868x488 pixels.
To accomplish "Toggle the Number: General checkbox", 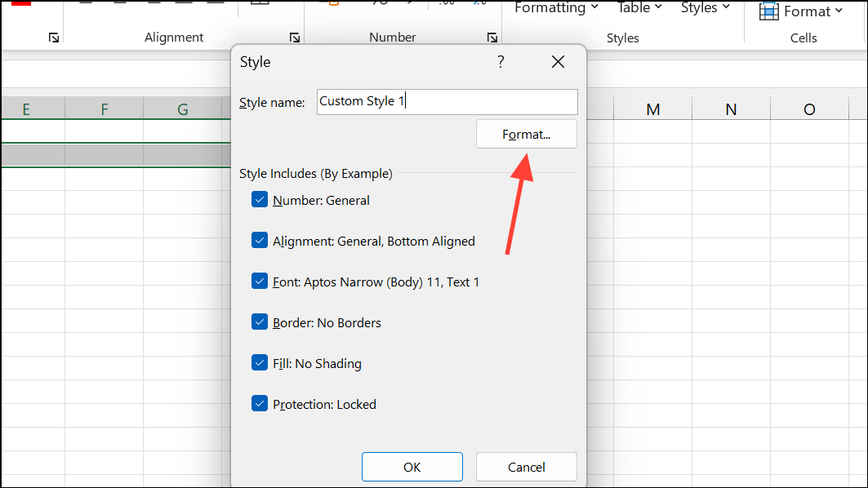I will pyautogui.click(x=260, y=200).
